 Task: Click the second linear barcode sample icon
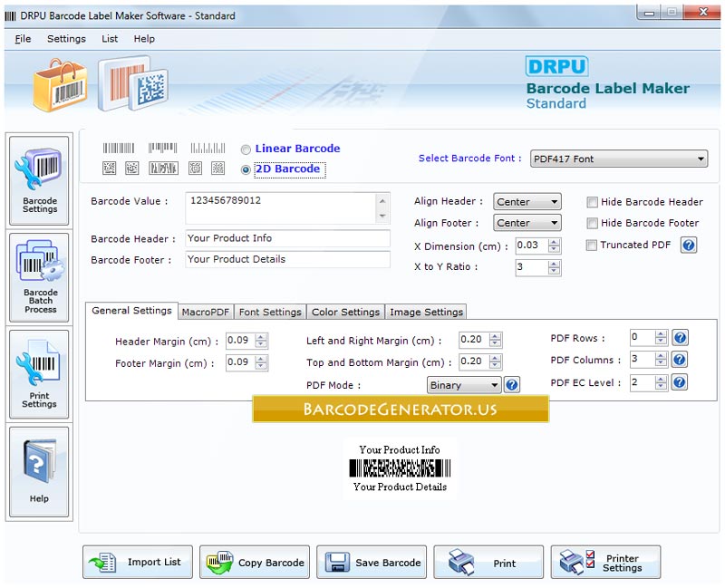tap(163, 148)
